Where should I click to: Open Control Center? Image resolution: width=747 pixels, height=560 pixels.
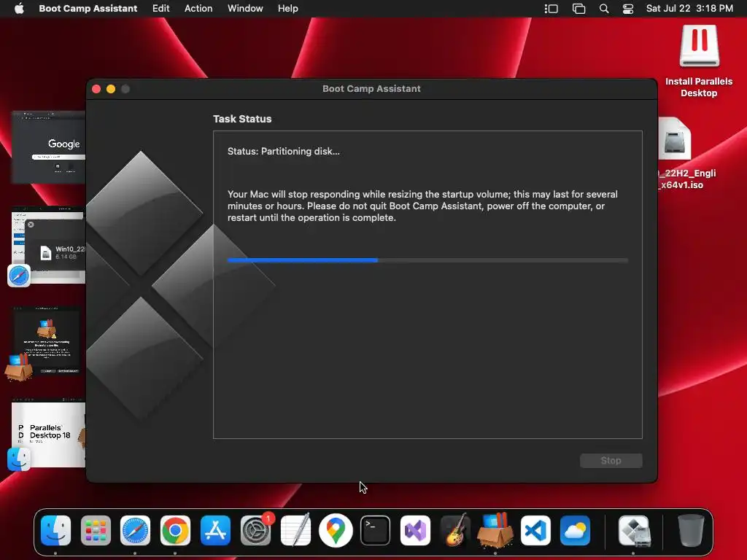tap(628, 9)
